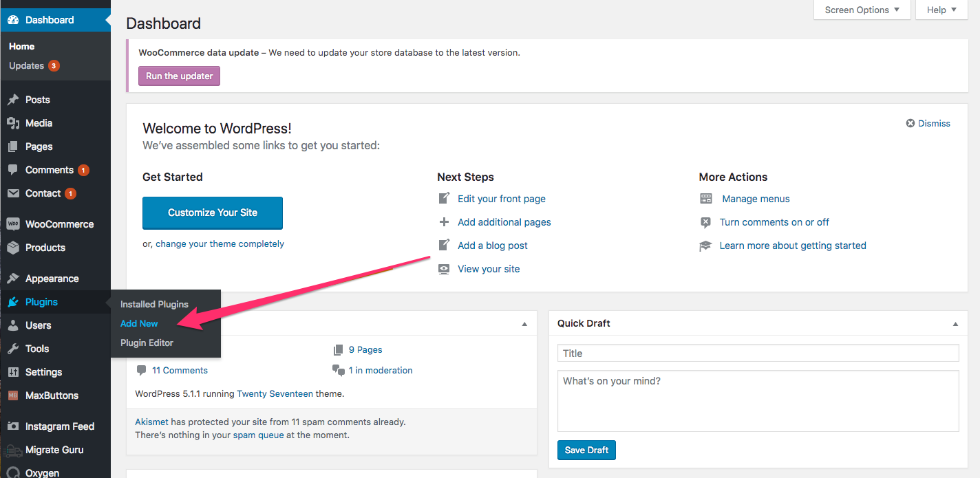Click the Contact badge showing 1

point(70,194)
